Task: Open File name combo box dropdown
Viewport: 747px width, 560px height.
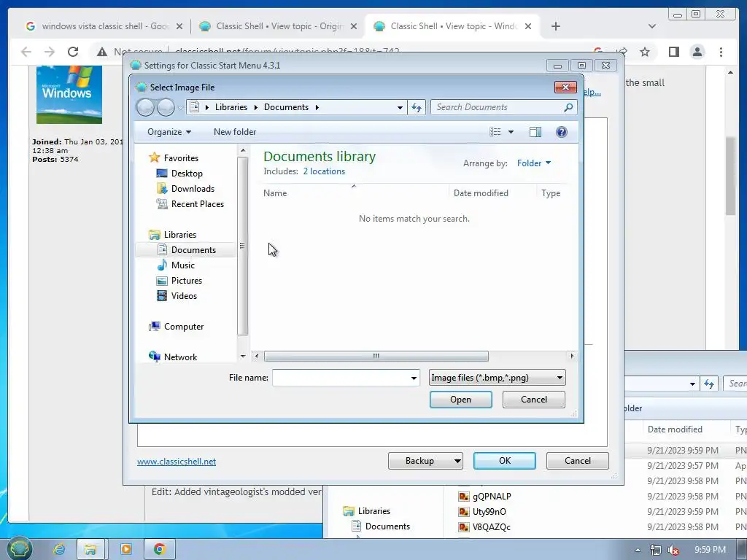Action: click(x=414, y=378)
